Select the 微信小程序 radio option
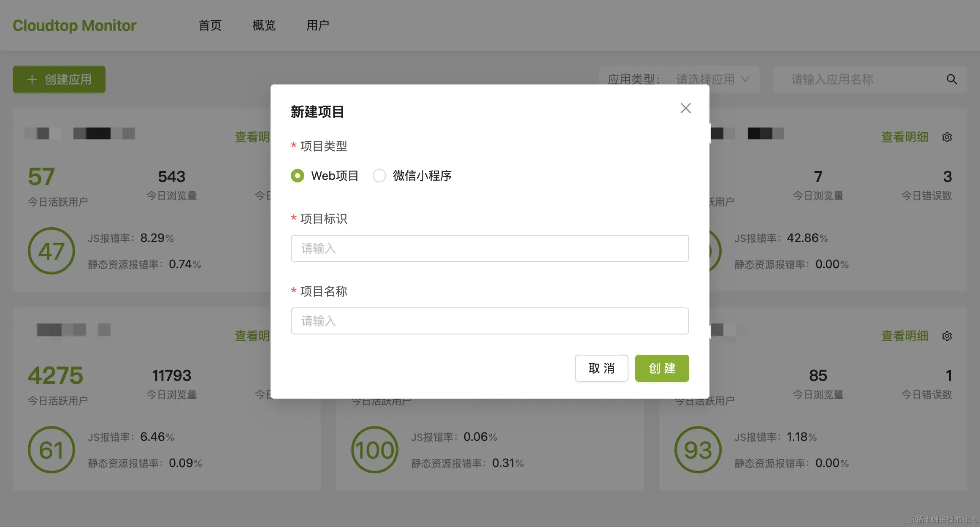980x527 pixels. 379,176
